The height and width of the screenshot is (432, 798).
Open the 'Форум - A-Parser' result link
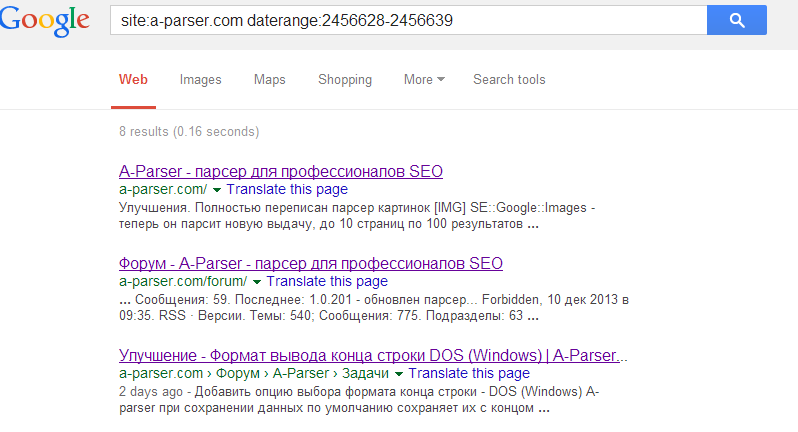311,264
